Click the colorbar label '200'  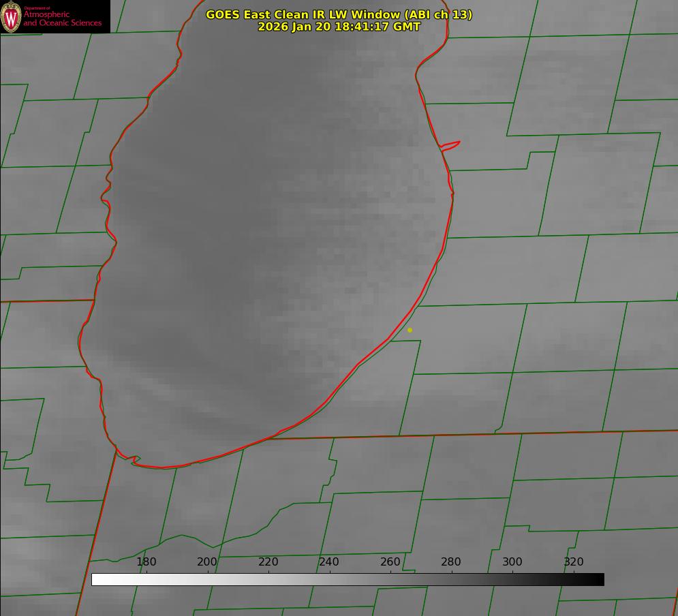[207, 561]
